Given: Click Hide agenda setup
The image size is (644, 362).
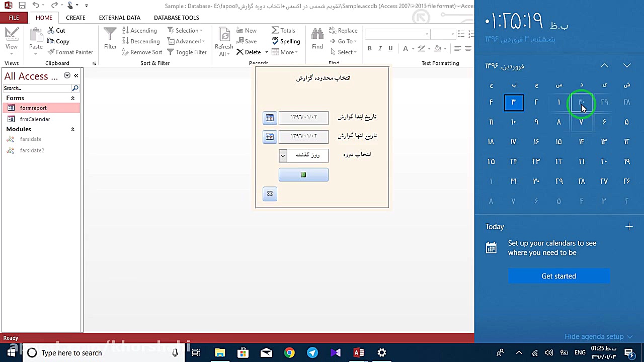Looking at the screenshot, I should 594,336.
